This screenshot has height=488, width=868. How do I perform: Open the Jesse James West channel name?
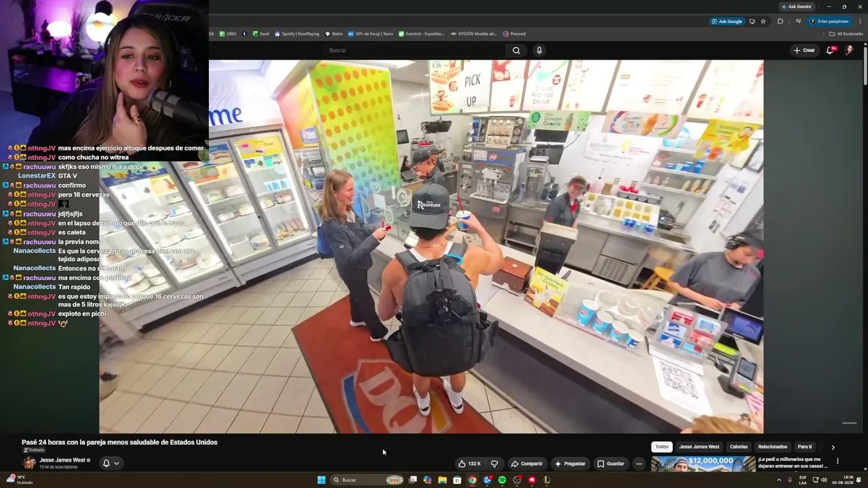coord(62,460)
